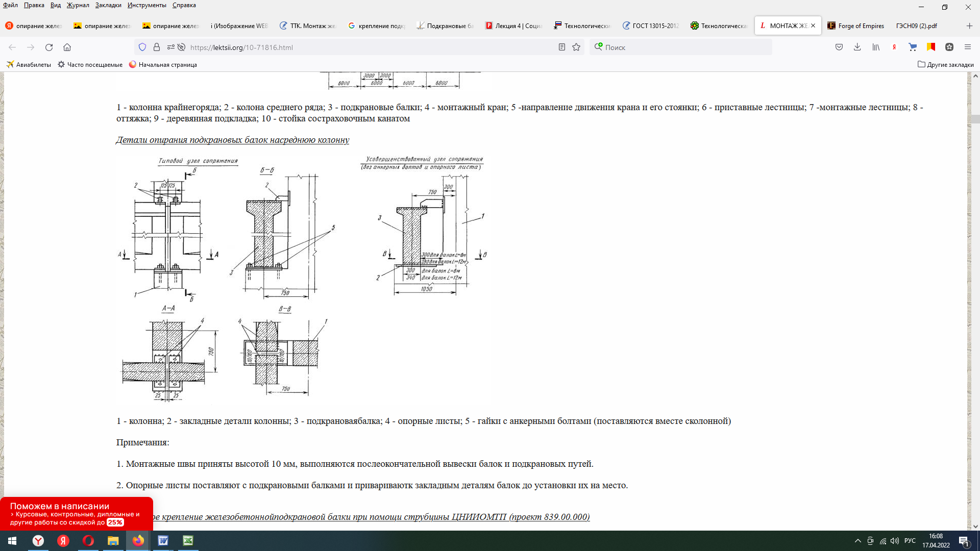Open the Правка menu

point(34,5)
